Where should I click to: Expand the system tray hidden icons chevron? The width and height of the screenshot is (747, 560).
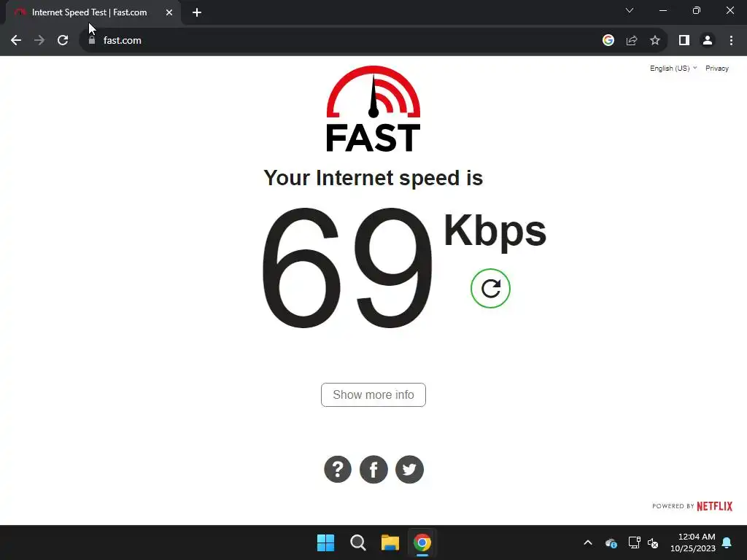tap(588, 542)
